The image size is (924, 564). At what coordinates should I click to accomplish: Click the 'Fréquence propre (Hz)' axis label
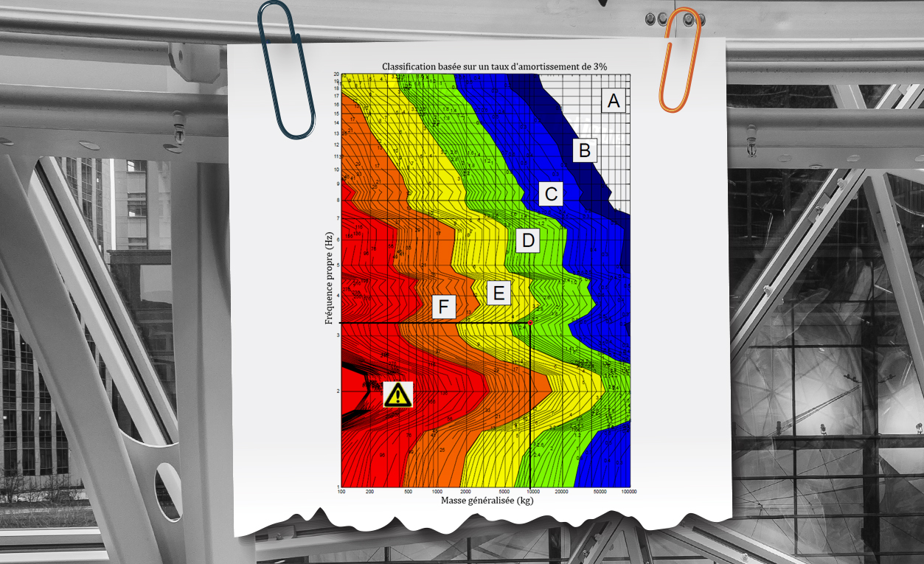point(329,278)
